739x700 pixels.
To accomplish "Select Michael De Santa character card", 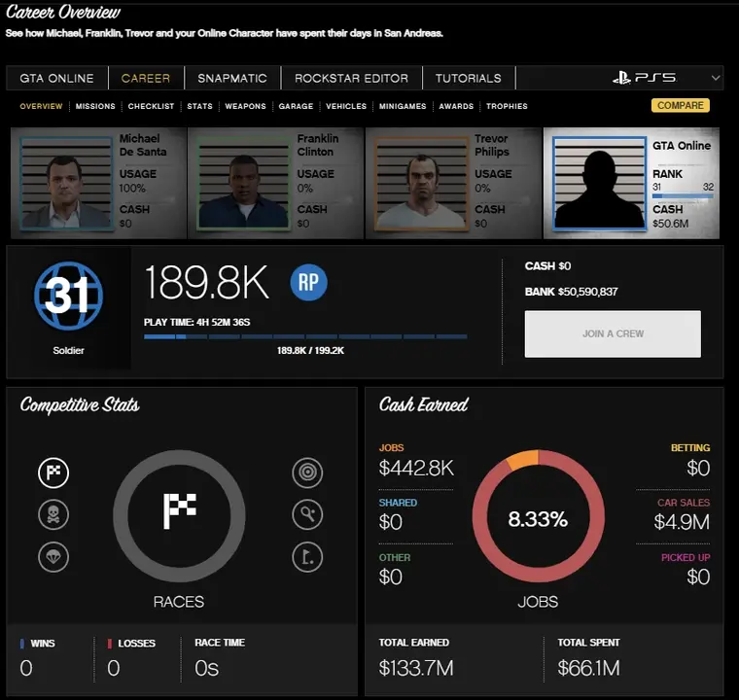I will 97,183.
